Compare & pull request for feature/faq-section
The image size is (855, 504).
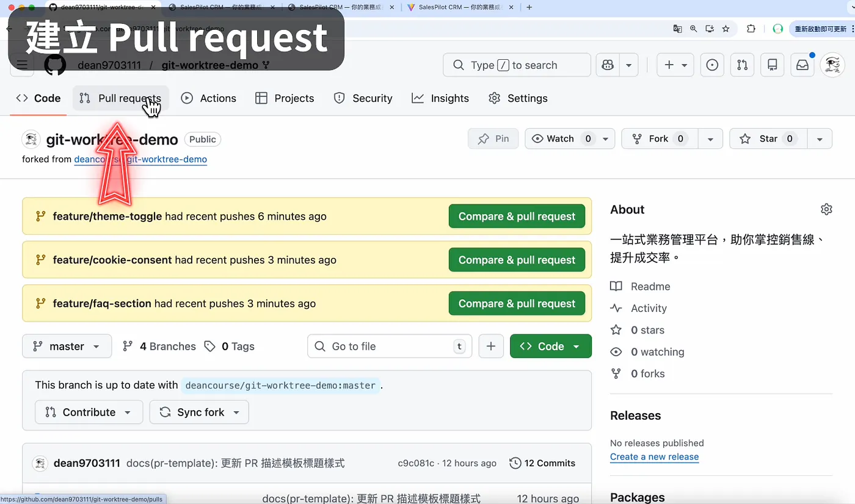coord(517,303)
